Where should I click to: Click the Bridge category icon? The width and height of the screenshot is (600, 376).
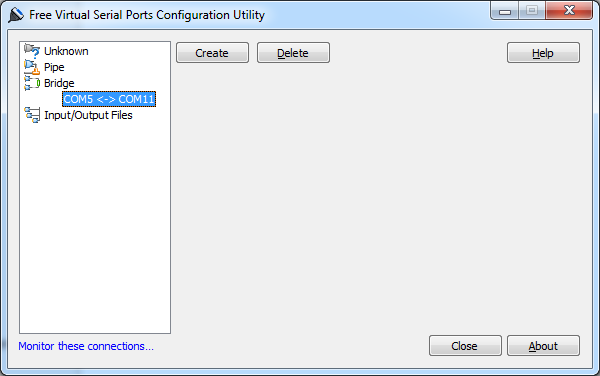click(x=32, y=83)
